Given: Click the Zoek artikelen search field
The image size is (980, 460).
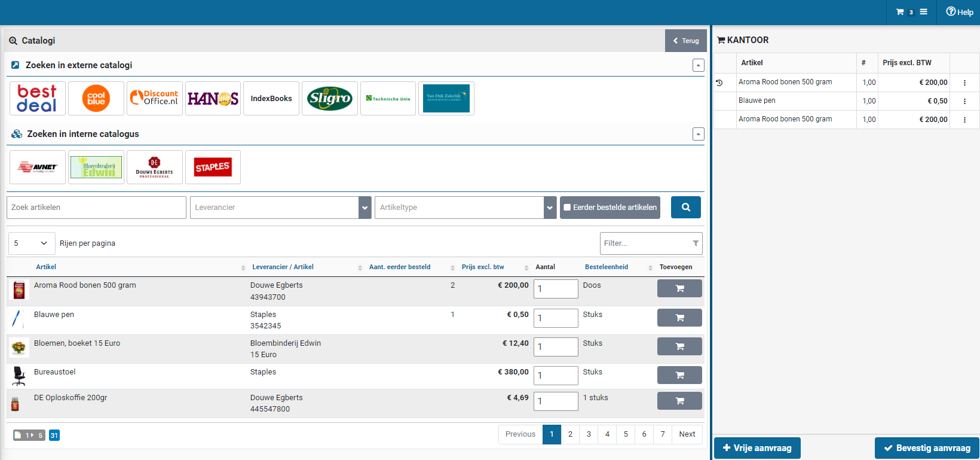Looking at the screenshot, I should (96, 208).
